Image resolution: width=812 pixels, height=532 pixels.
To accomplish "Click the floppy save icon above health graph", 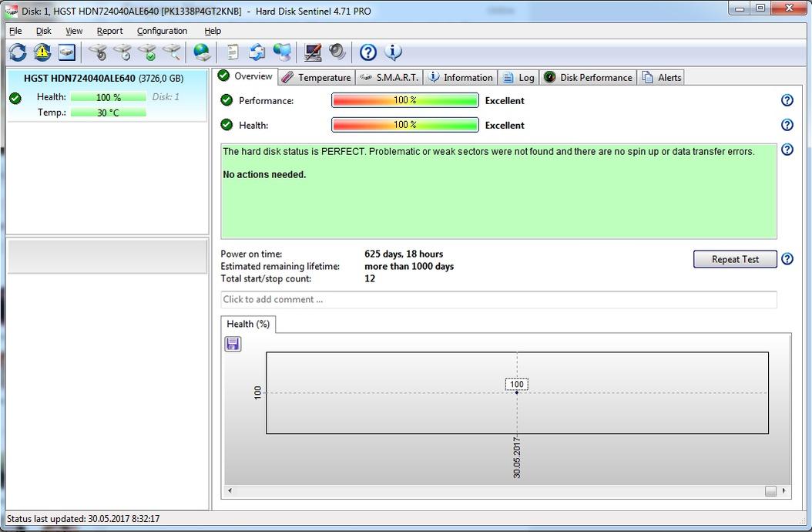I will coord(233,344).
